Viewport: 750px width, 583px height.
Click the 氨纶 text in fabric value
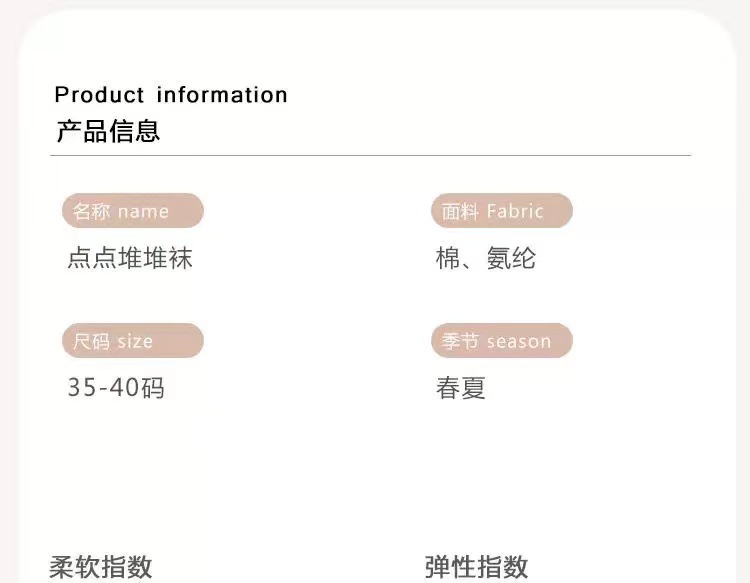pyautogui.click(x=511, y=259)
